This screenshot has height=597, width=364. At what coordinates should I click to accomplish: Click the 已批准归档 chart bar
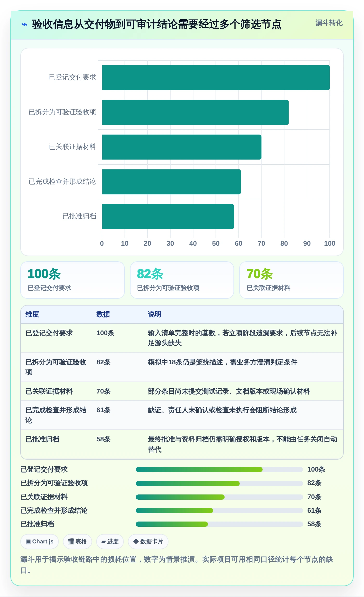click(168, 217)
